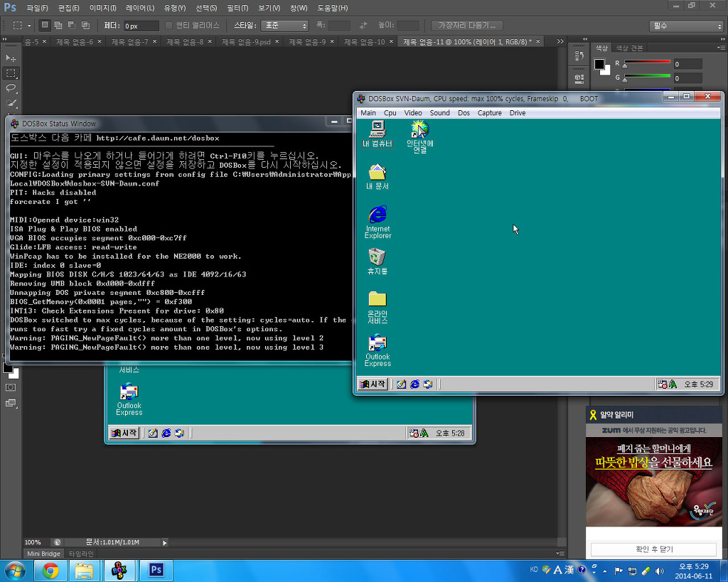Select the Lasso tool
728x582 pixels.
click(x=11, y=88)
